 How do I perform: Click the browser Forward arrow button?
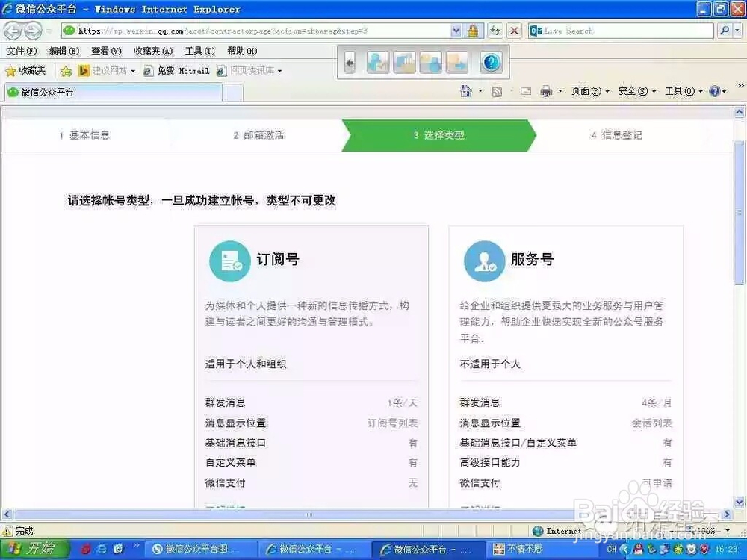(32, 31)
